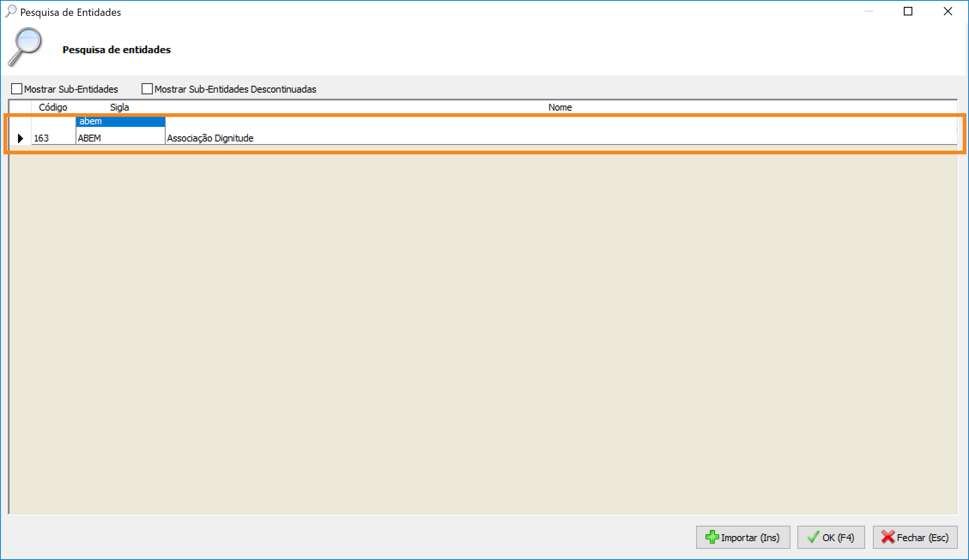Sort by Código column header
Viewport: 969px width, 560px height.
point(53,107)
